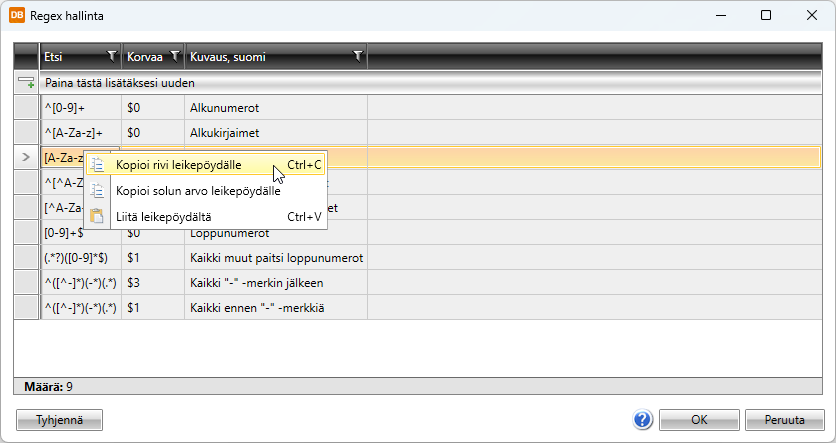Open the filter for Etsi column
Viewport: 836px width, 443px height.
coord(111,57)
